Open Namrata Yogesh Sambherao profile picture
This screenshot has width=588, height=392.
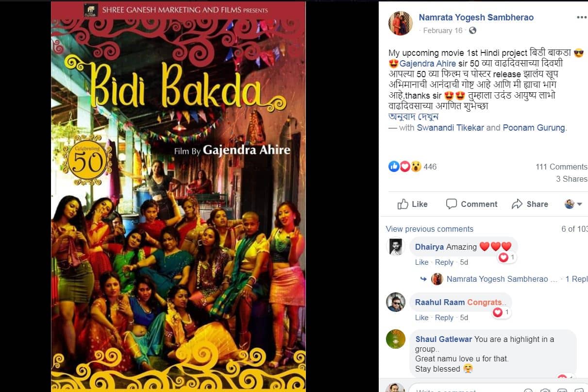click(401, 23)
